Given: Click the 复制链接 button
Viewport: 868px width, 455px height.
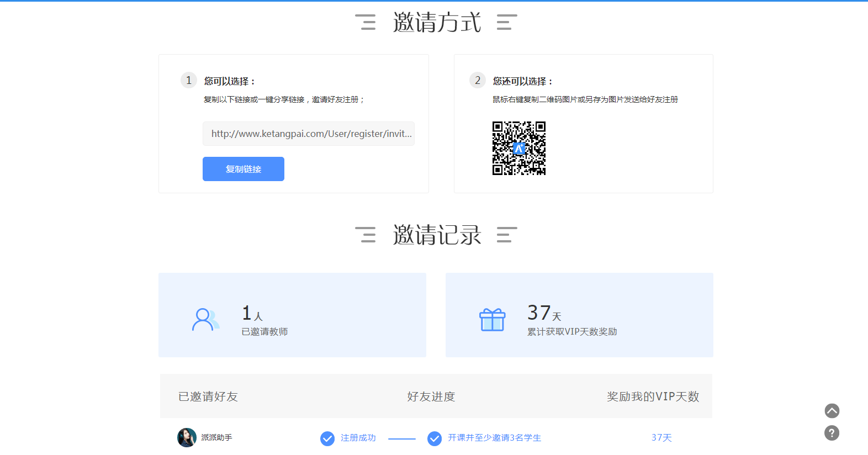Looking at the screenshot, I should pos(244,169).
